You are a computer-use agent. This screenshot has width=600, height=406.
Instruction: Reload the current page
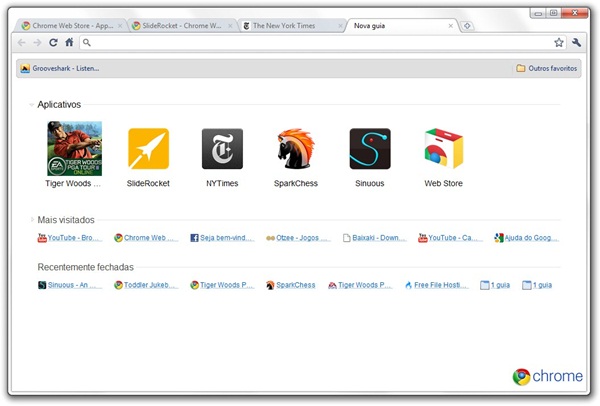pos(53,42)
